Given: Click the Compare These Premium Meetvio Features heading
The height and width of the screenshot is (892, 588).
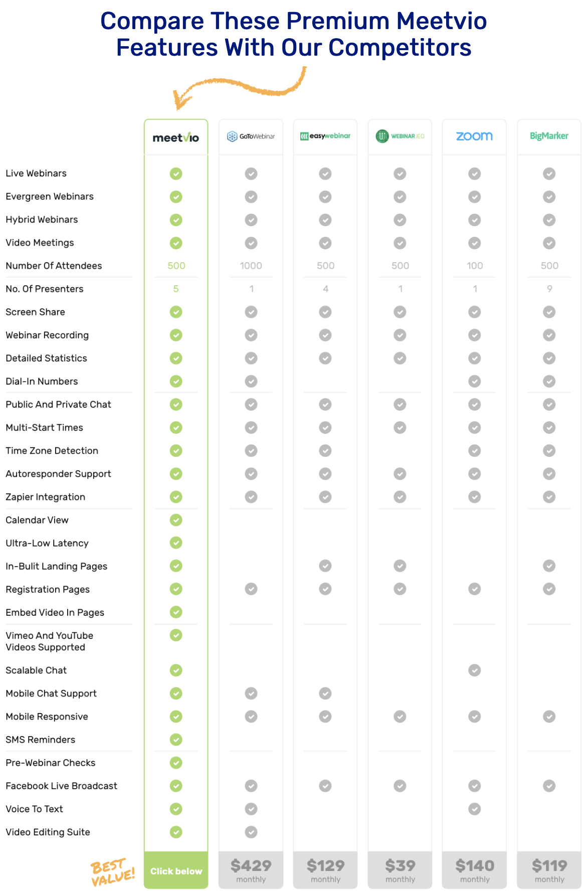Looking at the screenshot, I should click(x=294, y=34).
